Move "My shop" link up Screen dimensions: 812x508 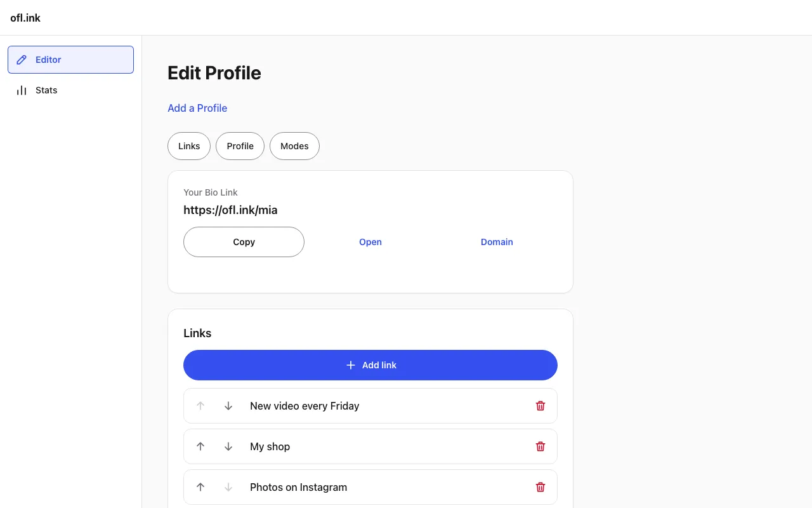pyautogui.click(x=200, y=446)
